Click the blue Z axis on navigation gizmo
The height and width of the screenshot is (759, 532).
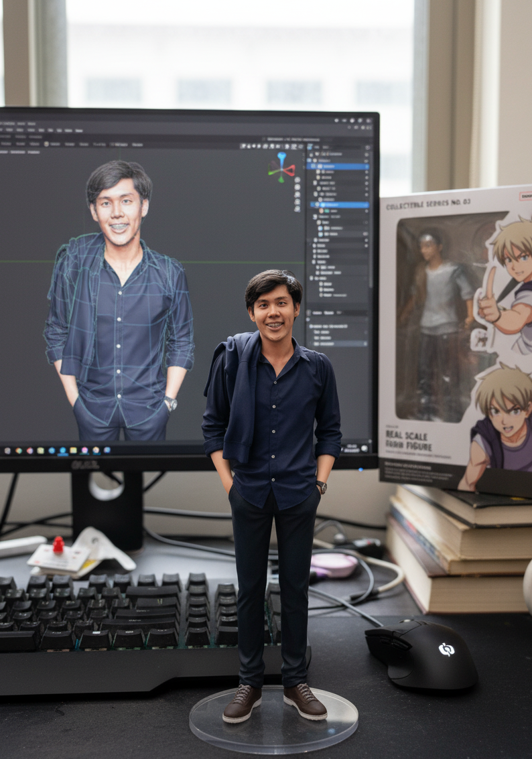coord(281,156)
